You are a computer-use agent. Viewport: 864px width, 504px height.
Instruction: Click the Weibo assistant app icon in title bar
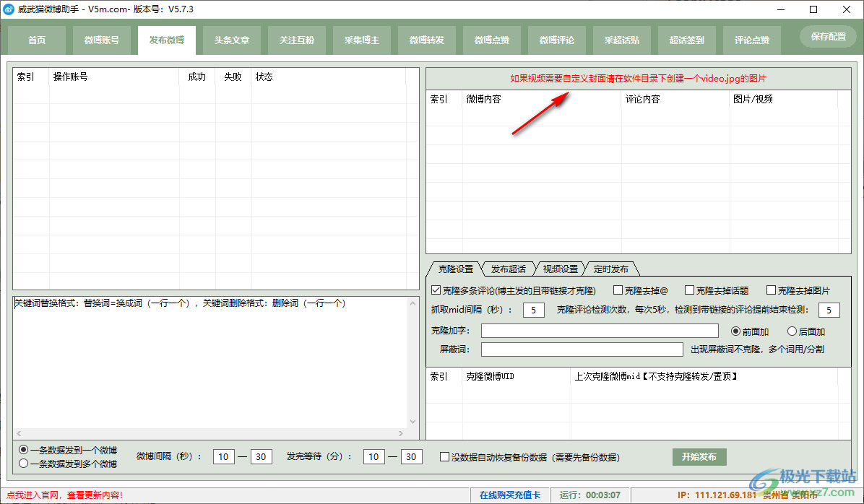pos(8,9)
